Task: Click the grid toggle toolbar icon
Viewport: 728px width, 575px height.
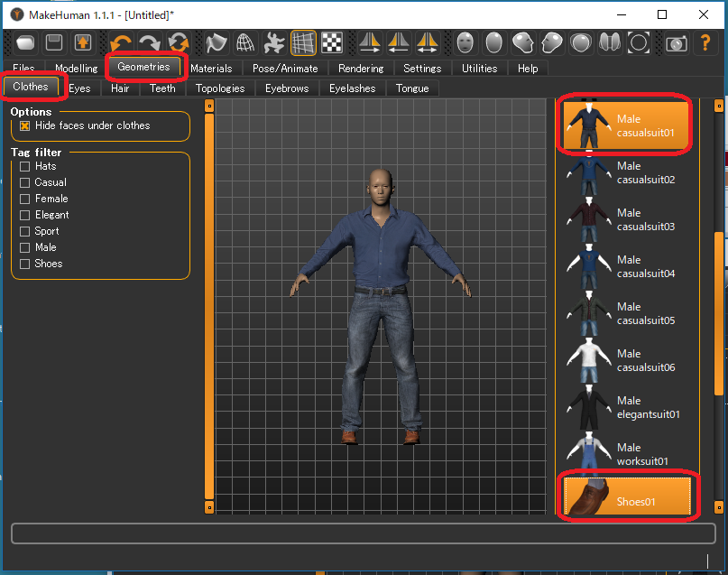Action: 304,42
